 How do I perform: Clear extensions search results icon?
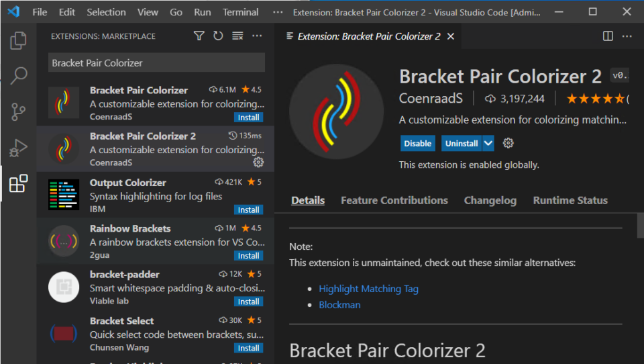coord(237,36)
